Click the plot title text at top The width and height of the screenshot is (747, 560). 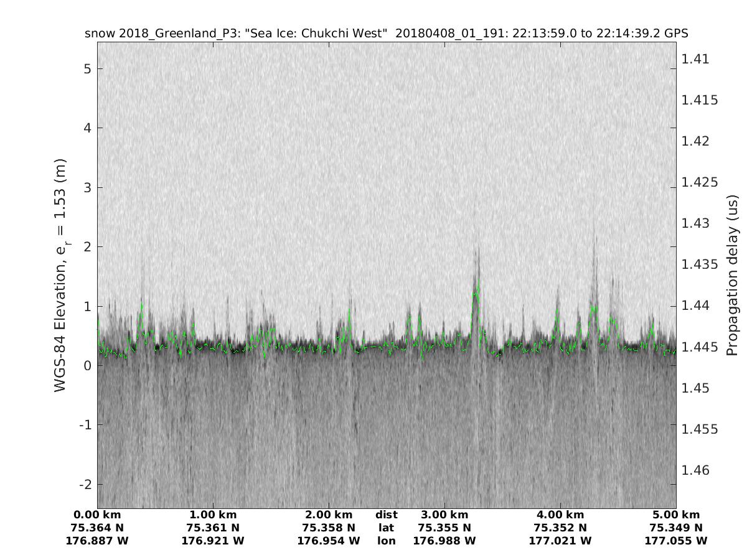[x=386, y=34]
